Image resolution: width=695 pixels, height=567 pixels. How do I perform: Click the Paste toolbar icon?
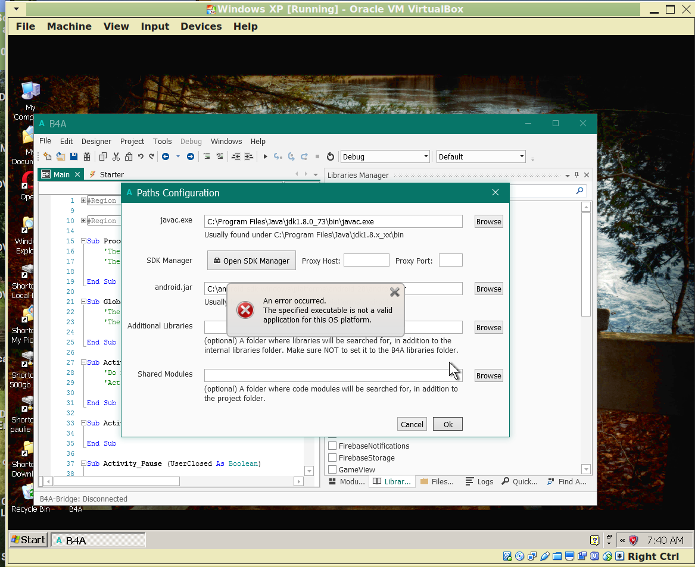point(129,156)
